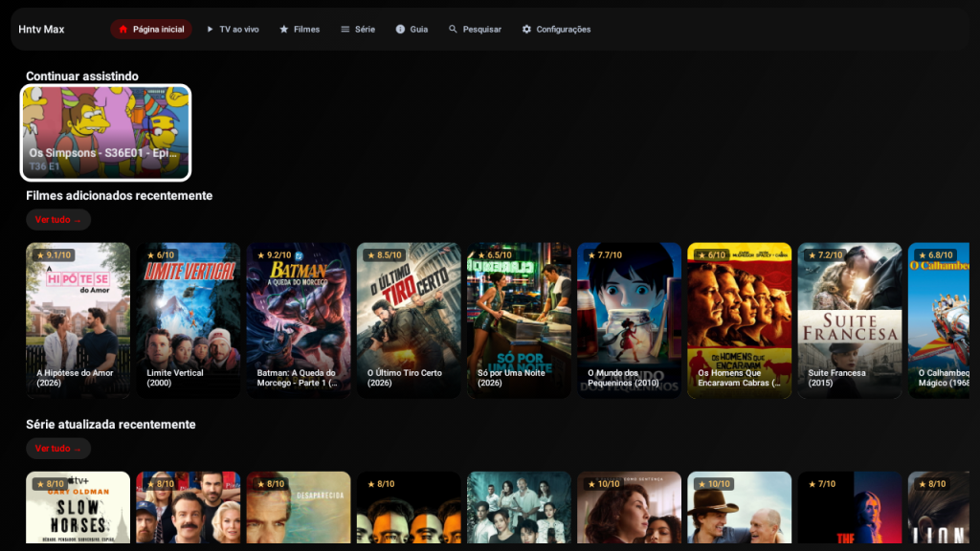Open the Filmes tab
The image size is (980, 551).
click(x=300, y=30)
